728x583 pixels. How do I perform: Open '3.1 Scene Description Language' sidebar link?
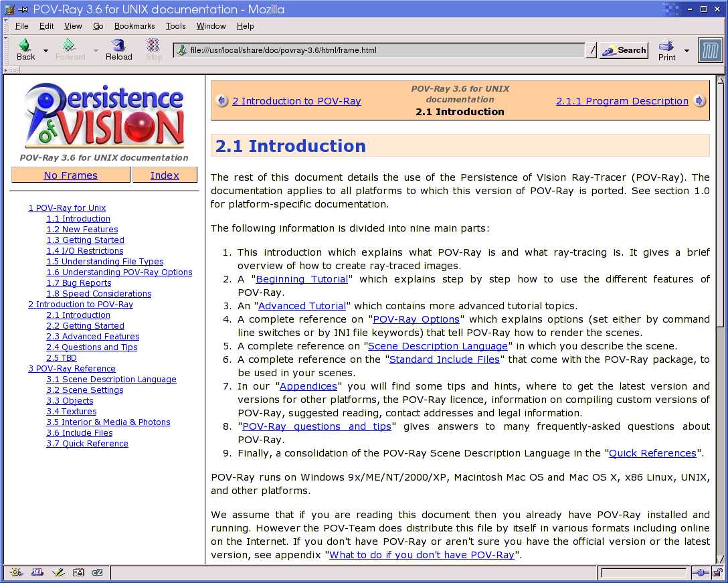click(x=112, y=379)
